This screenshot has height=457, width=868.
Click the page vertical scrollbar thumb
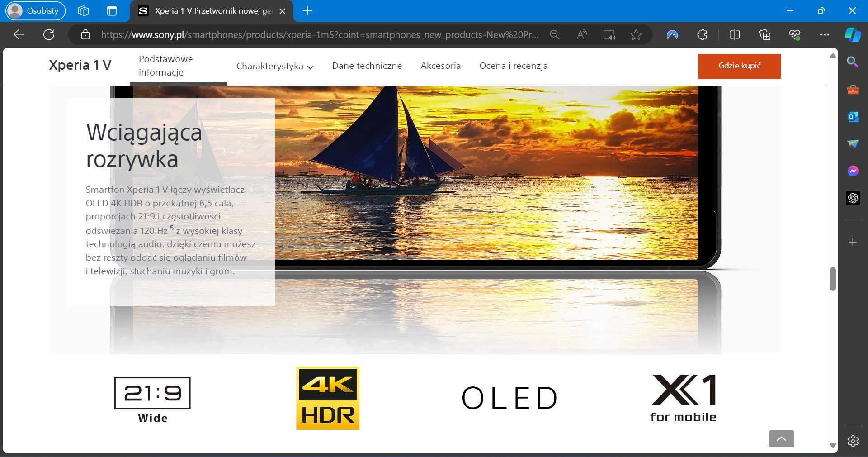[x=833, y=279]
